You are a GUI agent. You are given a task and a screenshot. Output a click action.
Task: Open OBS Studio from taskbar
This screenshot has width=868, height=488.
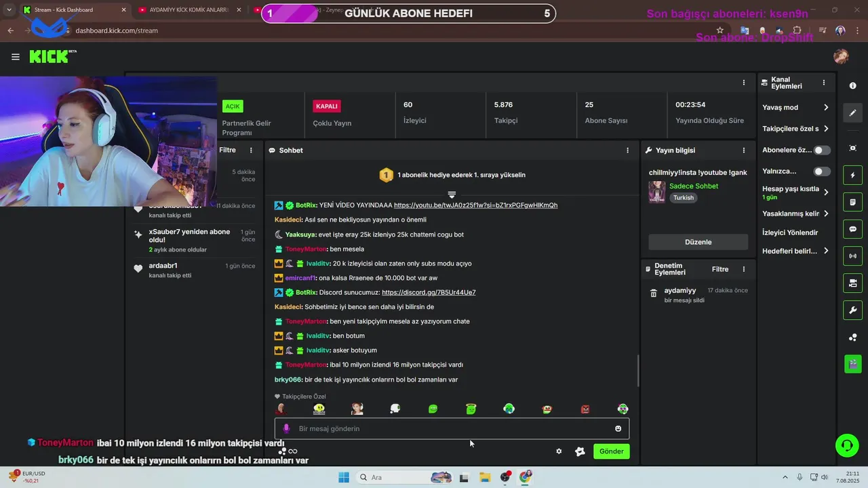[505, 477]
